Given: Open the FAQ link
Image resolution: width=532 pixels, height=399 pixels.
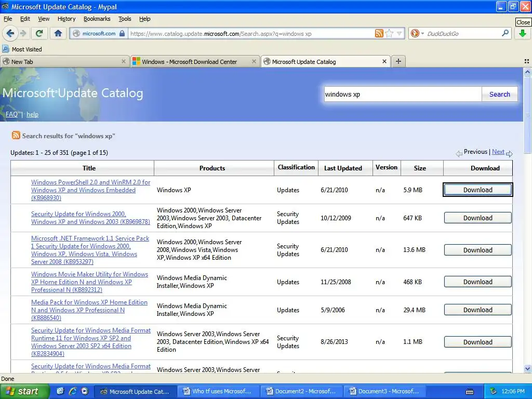Looking at the screenshot, I should click(11, 114).
